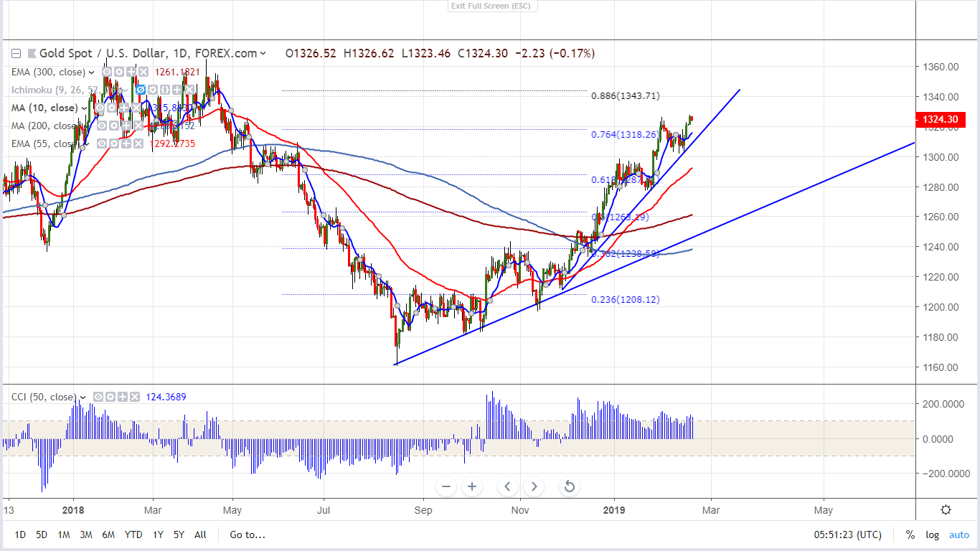Viewport: 980px width, 551px height.
Task: Open settings gear for CCI (50, close)
Action: [110, 397]
